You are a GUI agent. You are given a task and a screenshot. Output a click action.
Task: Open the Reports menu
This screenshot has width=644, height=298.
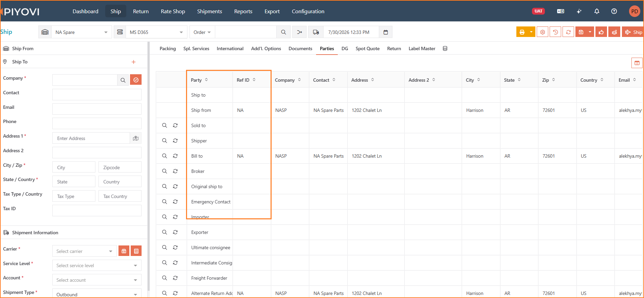(x=243, y=11)
